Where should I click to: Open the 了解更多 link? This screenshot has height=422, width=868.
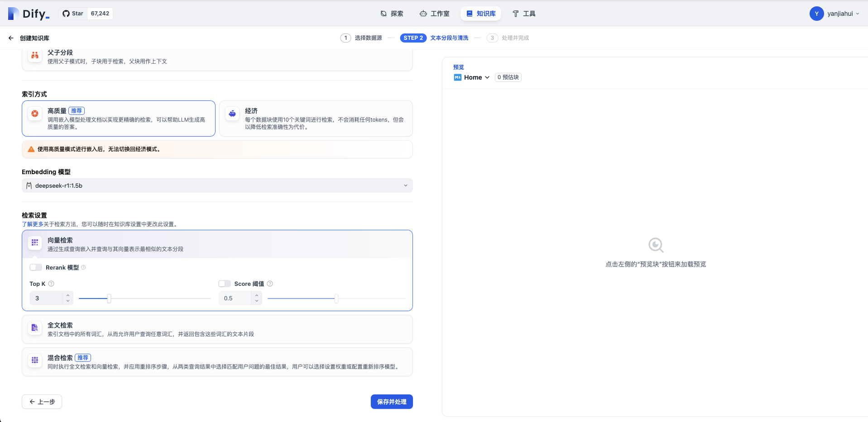click(x=33, y=224)
